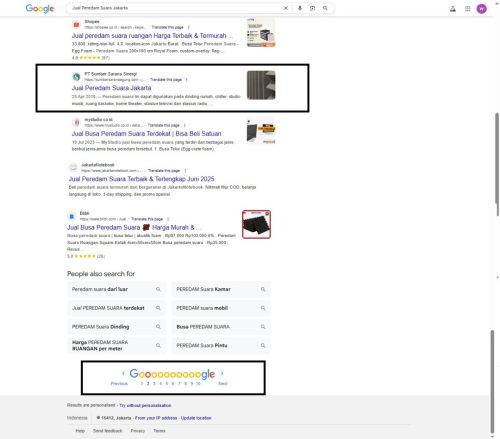Image resolution: width=500 pixels, height=439 pixels.
Task: Search for "Harga PEREDAM SUARA RUANGAN per meter"
Action: click(116, 345)
